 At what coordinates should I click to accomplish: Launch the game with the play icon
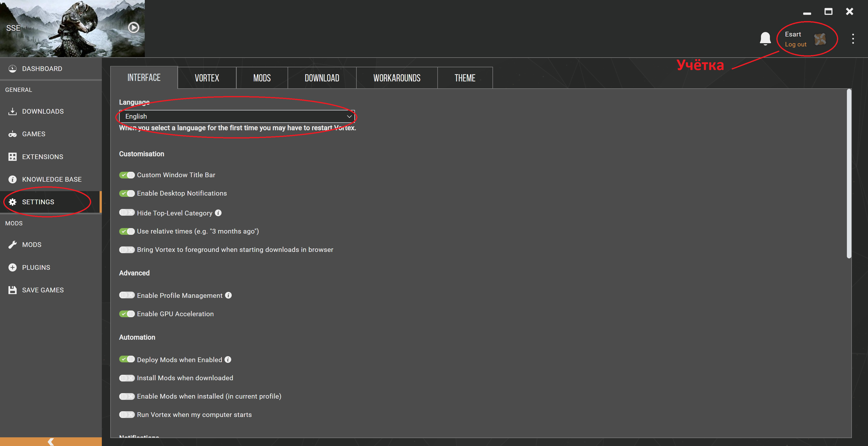click(x=133, y=28)
